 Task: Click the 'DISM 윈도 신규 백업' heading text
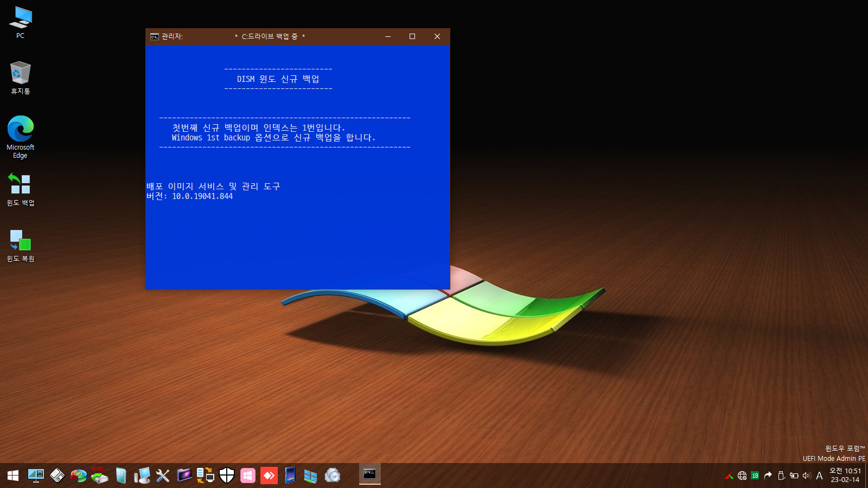coord(278,79)
